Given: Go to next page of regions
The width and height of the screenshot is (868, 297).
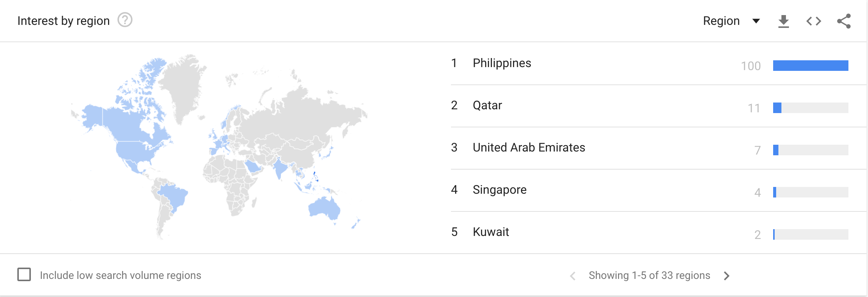Looking at the screenshot, I should [726, 276].
